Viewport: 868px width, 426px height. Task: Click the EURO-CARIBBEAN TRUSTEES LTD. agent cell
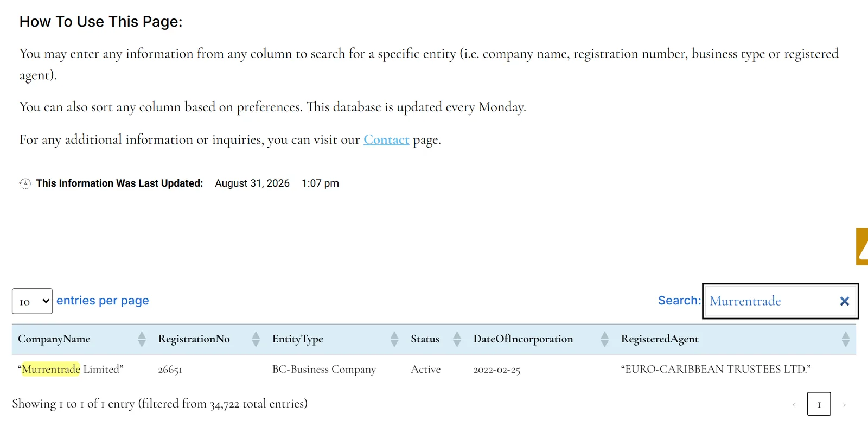(716, 369)
